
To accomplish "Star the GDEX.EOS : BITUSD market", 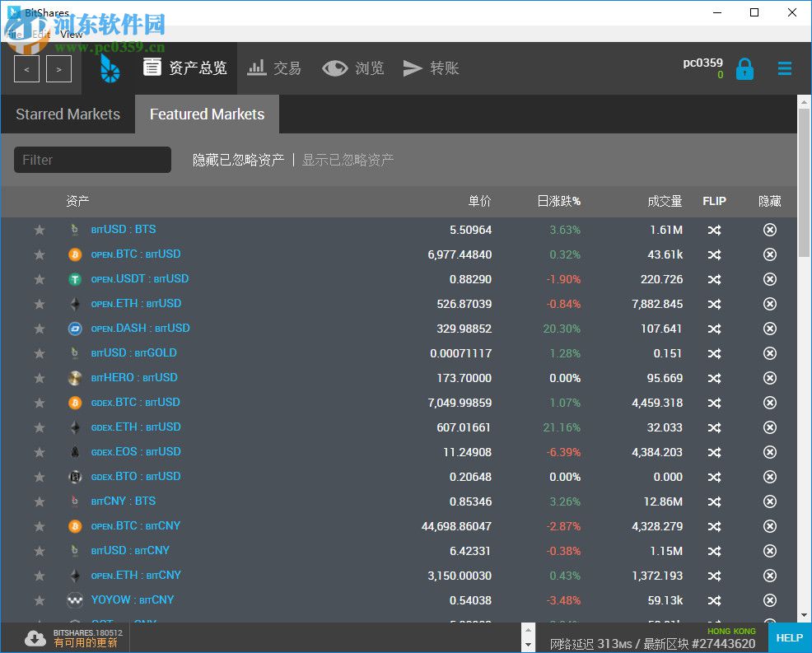I will (40, 452).
